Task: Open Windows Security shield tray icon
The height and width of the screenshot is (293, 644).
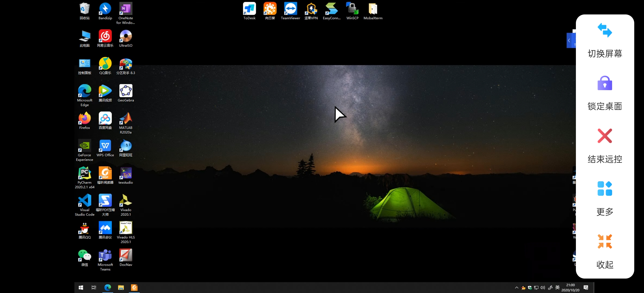Action: coord(530,288)
